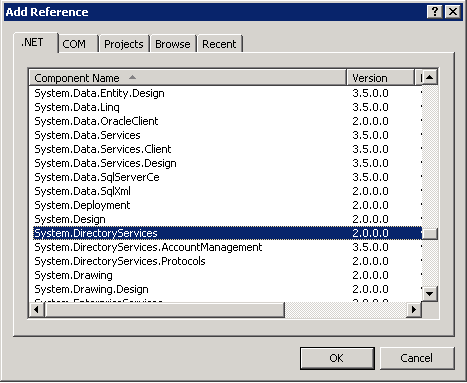The height and width of the screenshot is (383, 467).
Task: Click the horizontal scrollbar left arrow
Action: pyautogui.click(x=37, y=310)
